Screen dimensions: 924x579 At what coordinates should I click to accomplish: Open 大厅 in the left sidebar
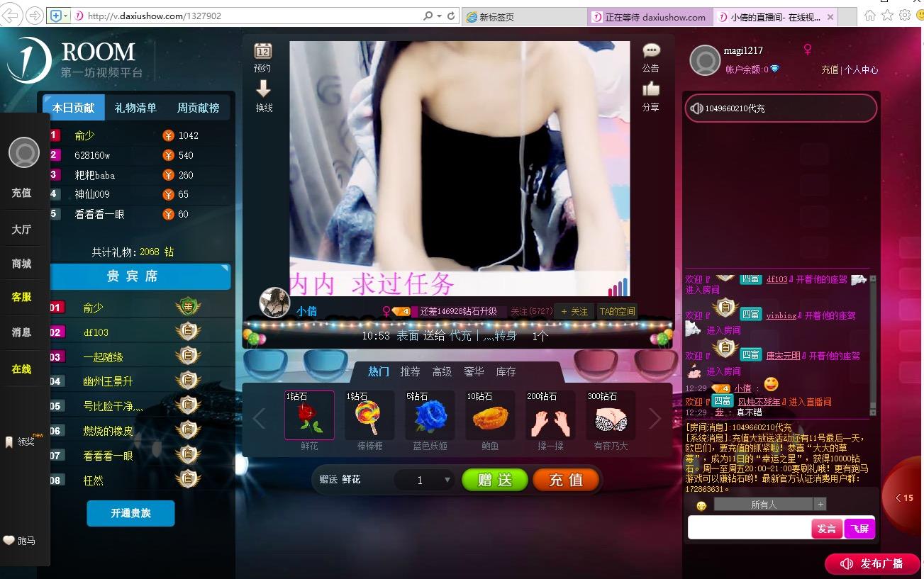pyautogui.click(x=22, y=230)
